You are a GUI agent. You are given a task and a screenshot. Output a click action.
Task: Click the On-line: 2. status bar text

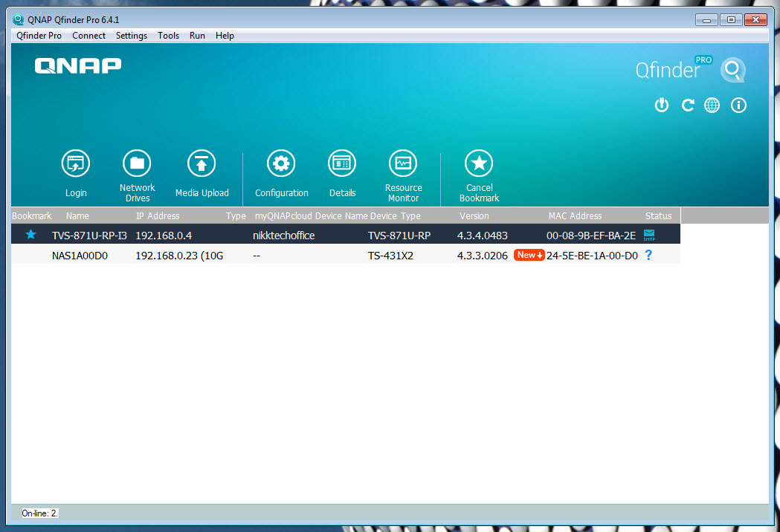point(40,513)
